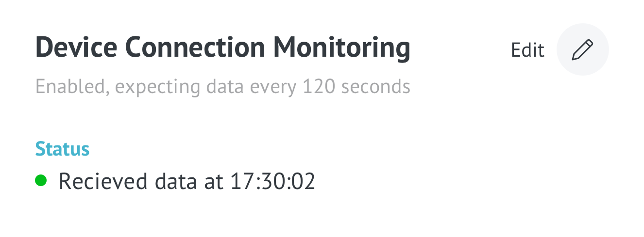Select the green status indicator dot
This screenshot has width=644, height=237.
[x=41, y=181]
